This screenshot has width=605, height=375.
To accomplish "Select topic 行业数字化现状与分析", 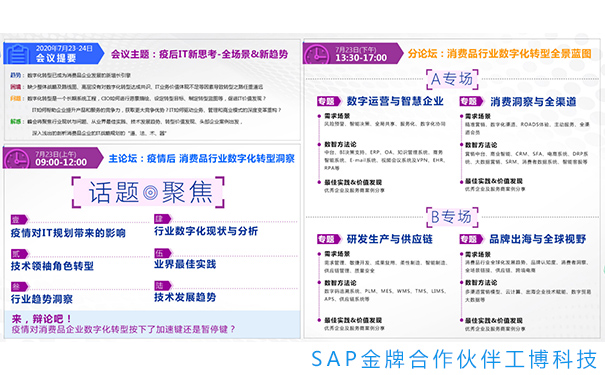I will 206,231.
